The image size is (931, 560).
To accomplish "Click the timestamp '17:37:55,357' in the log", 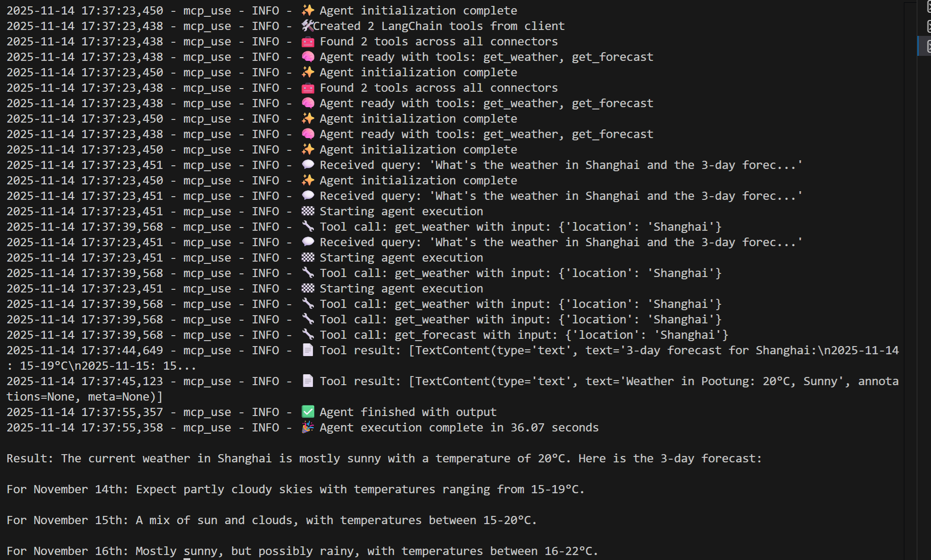I will (122, 412).
